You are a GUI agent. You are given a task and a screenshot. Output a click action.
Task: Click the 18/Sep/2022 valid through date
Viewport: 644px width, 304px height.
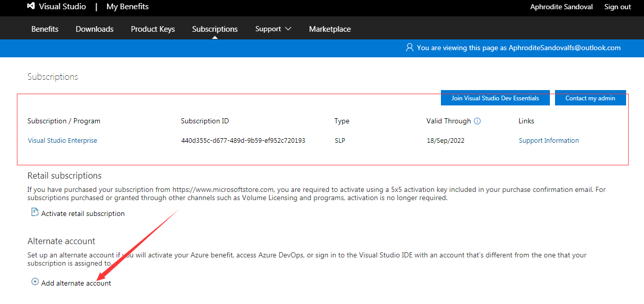point(446,141)
